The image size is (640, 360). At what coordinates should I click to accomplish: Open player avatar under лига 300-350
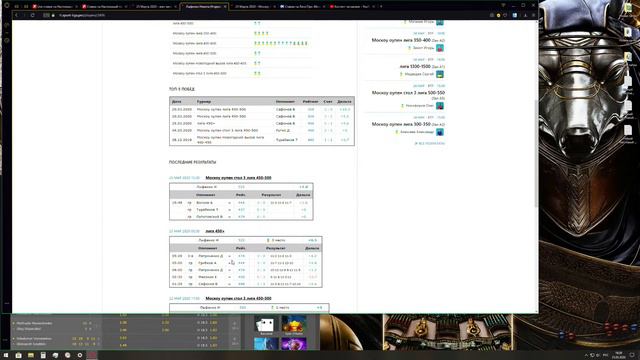[x=440, y=132]
